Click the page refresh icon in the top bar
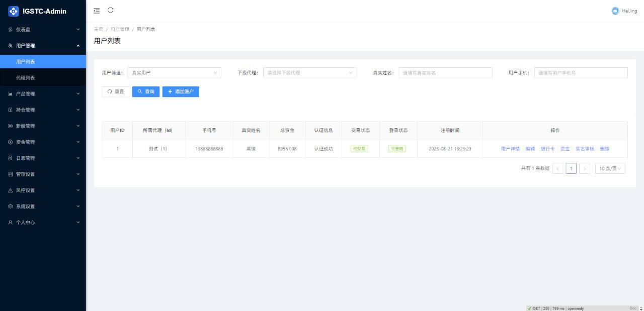Screen dimensions: 644x311 [110, 11]
